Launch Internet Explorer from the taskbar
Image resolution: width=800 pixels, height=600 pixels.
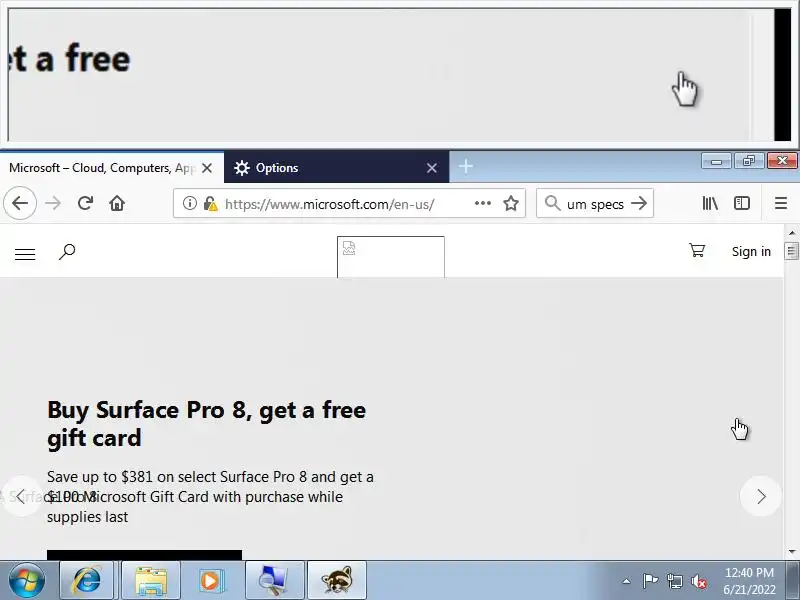coord(87,580)
